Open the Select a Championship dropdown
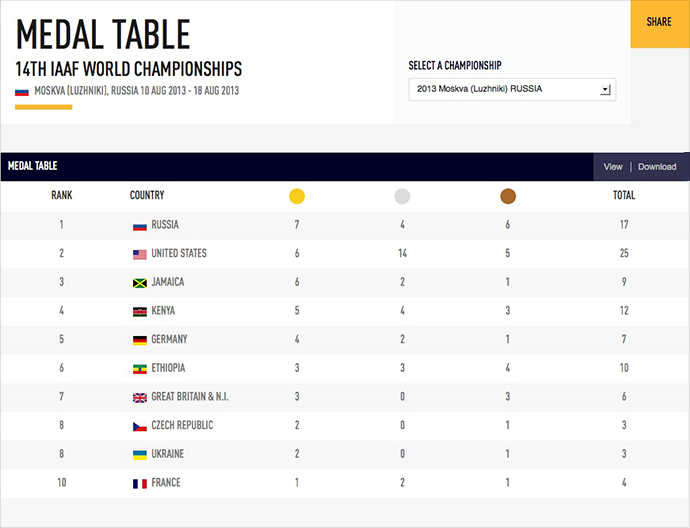Screen dimensions: 690x528 tap(512, 89)
